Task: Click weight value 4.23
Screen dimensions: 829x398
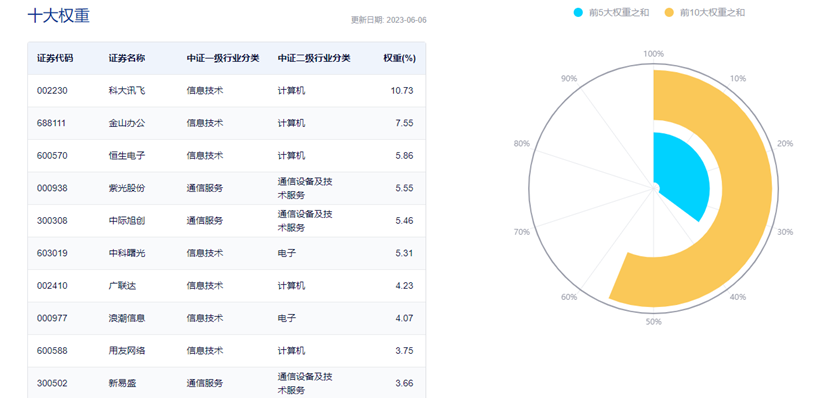Action: (x=404, y=286)
